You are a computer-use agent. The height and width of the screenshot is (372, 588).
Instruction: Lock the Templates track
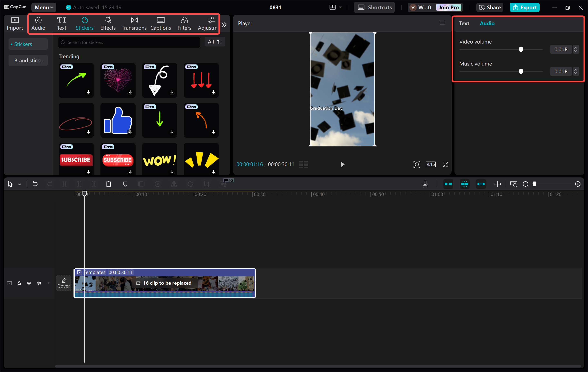click(19, 283)
